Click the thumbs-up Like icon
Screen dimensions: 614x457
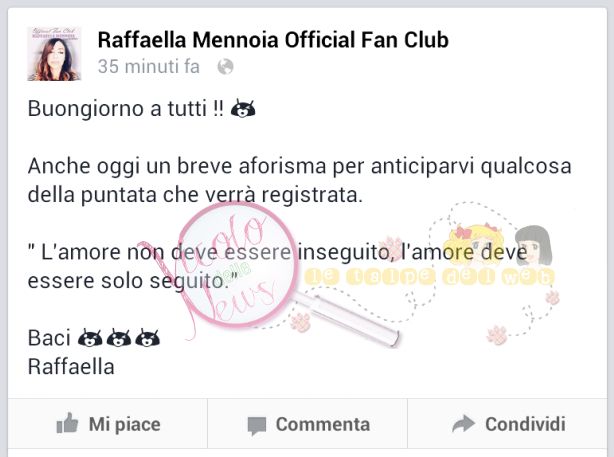tap(67, 423)
